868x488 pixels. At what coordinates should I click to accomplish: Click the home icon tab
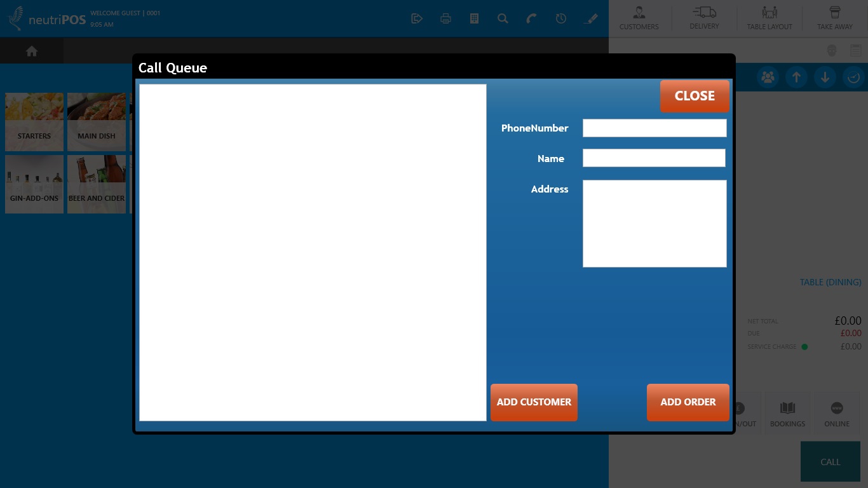coord(31,51)
